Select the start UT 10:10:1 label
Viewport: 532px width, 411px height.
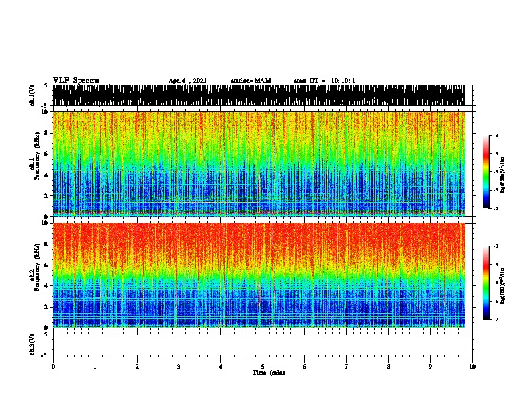tap(324, 81)
